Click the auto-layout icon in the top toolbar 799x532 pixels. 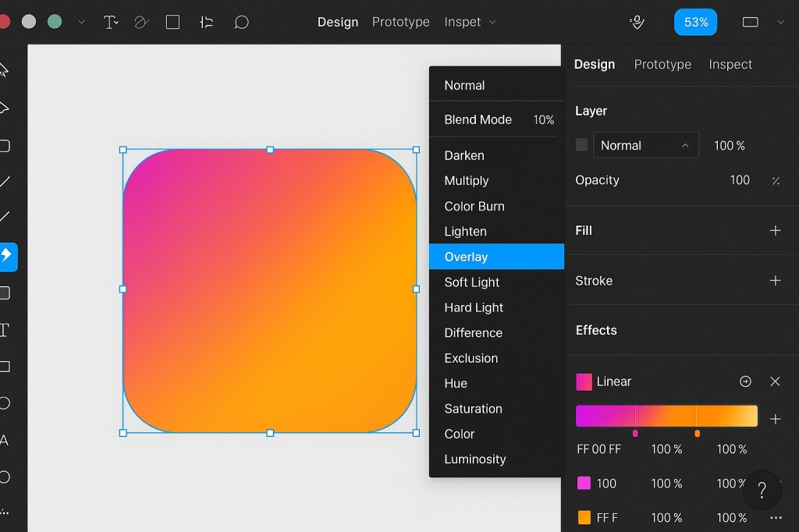point(207,23)
